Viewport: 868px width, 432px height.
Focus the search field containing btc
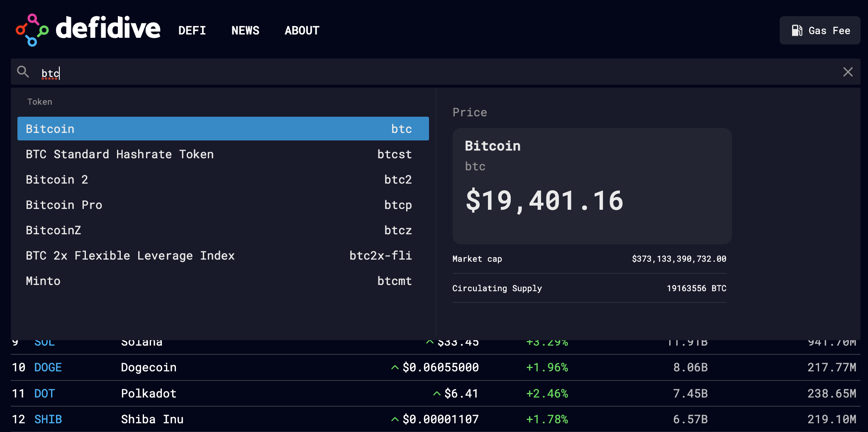(436, 72)
